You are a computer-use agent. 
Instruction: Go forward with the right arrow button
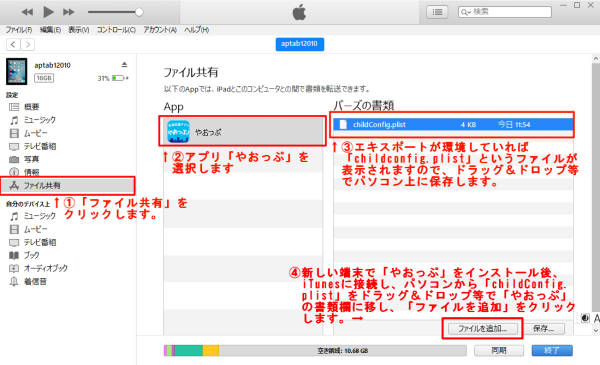click(x=28, y=44)
